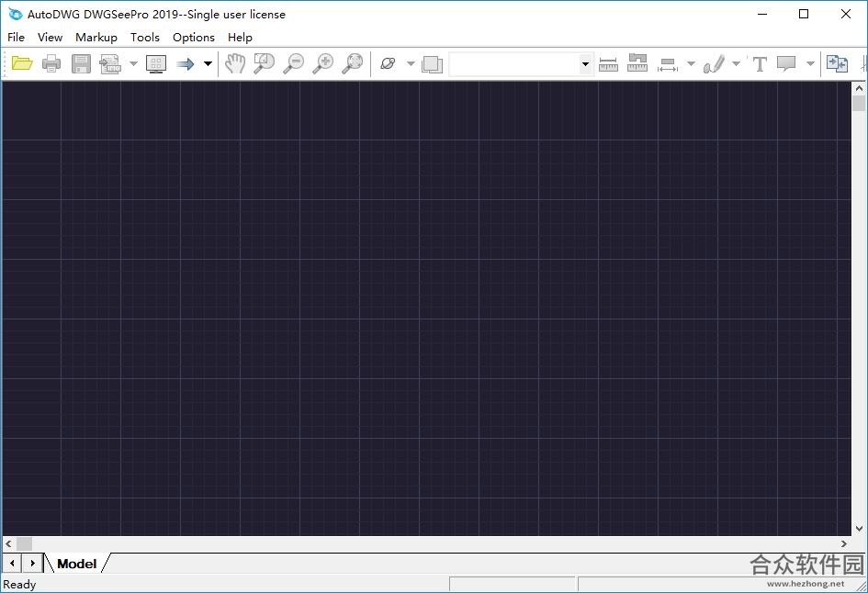
Task: Click the full screen monitor icon
Action: click(156, 63)
